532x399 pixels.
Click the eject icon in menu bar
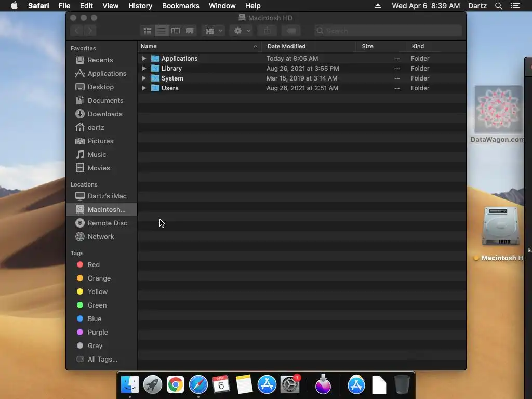click(x=378, y=6)
